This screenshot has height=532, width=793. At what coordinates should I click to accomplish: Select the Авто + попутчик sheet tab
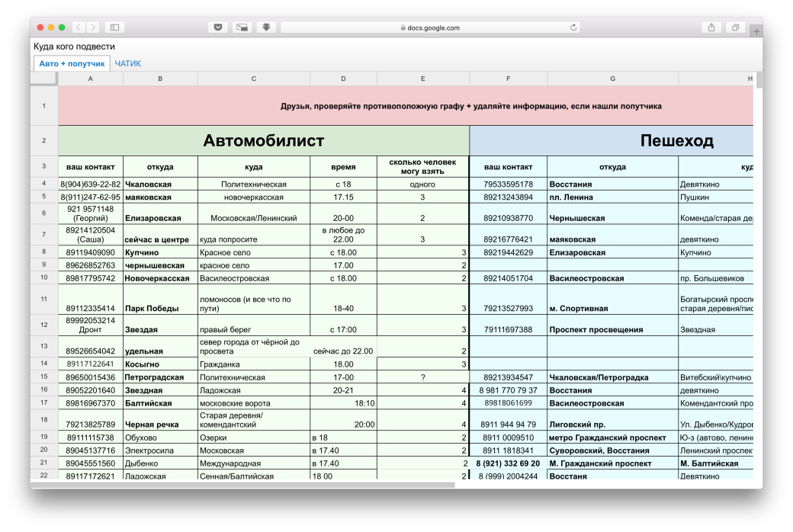(x=72, y=64)
